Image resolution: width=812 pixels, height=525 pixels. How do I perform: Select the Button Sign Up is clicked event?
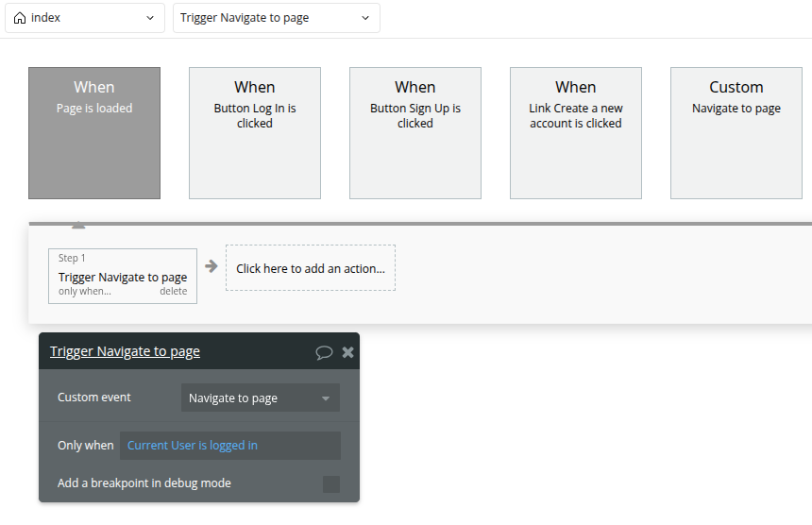coord(415,133)
